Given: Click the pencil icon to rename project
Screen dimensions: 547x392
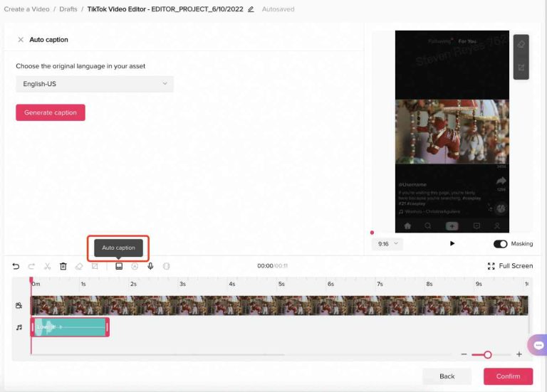Looking at the screenshot, I should tap(251, 9).
